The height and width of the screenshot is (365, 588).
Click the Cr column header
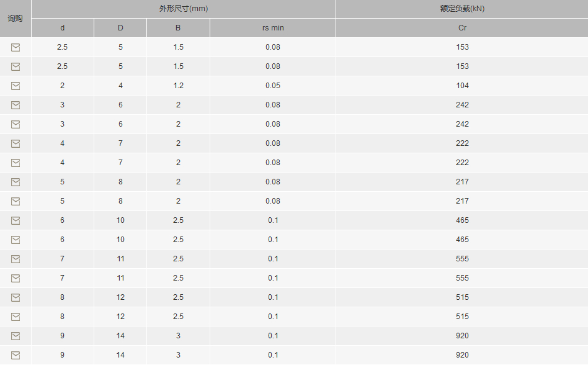coord(462,28)
